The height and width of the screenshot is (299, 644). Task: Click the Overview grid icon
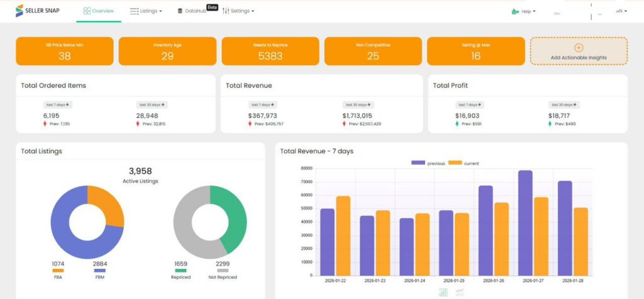[x=87, y=11]
